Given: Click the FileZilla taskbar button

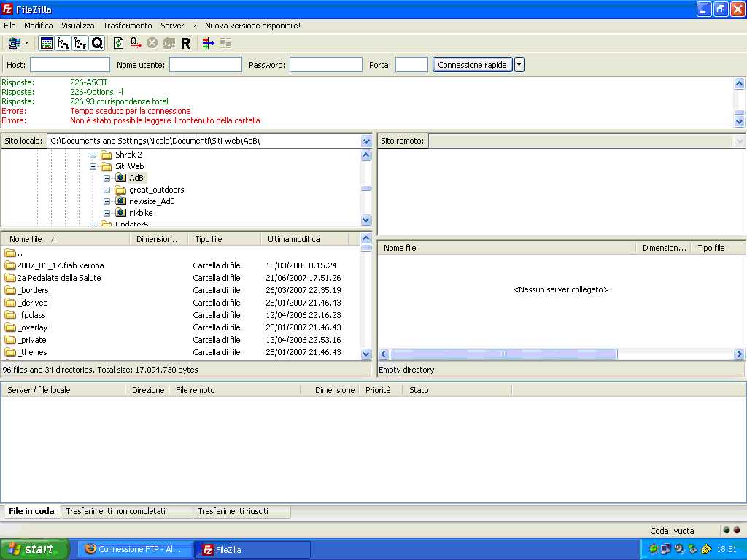Looking at the screenshot, I should [252, 550].
